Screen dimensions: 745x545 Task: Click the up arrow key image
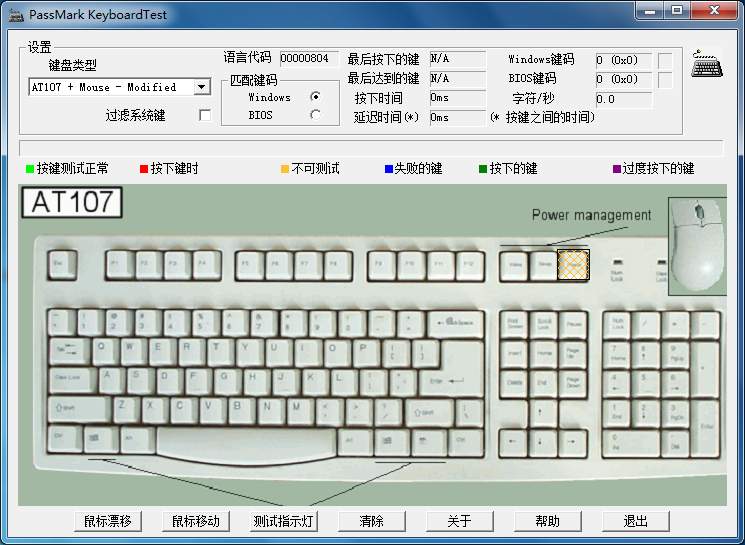click(543, 412)
